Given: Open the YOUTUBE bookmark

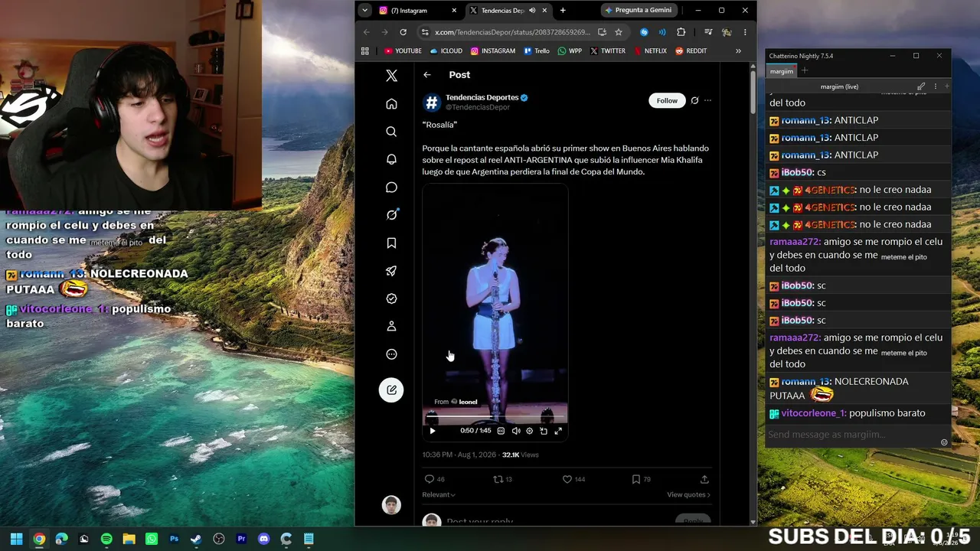Looking at the screenshot, I should click(403, 51).
